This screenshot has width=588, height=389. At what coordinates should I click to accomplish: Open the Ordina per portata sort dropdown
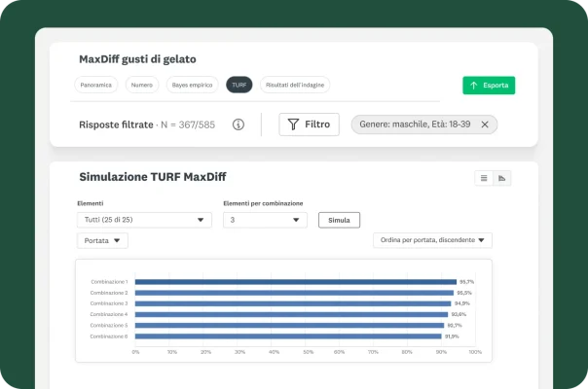(432, 240)
